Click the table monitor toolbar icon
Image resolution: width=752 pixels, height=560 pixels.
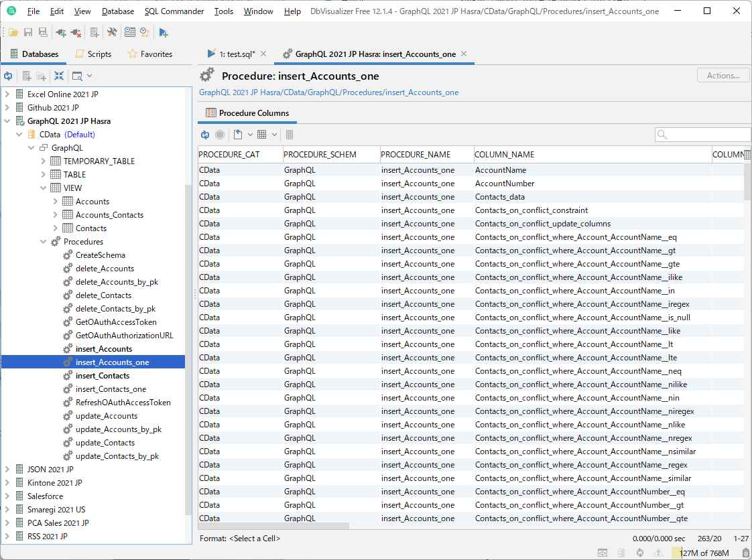pyautogui.click(x=130, y=32)
